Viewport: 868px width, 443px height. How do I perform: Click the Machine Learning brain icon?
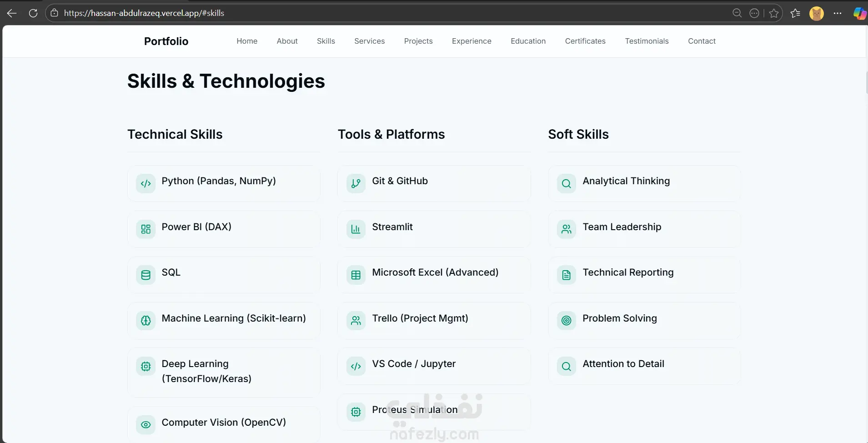pyautogui.click(x=146, y=321)
